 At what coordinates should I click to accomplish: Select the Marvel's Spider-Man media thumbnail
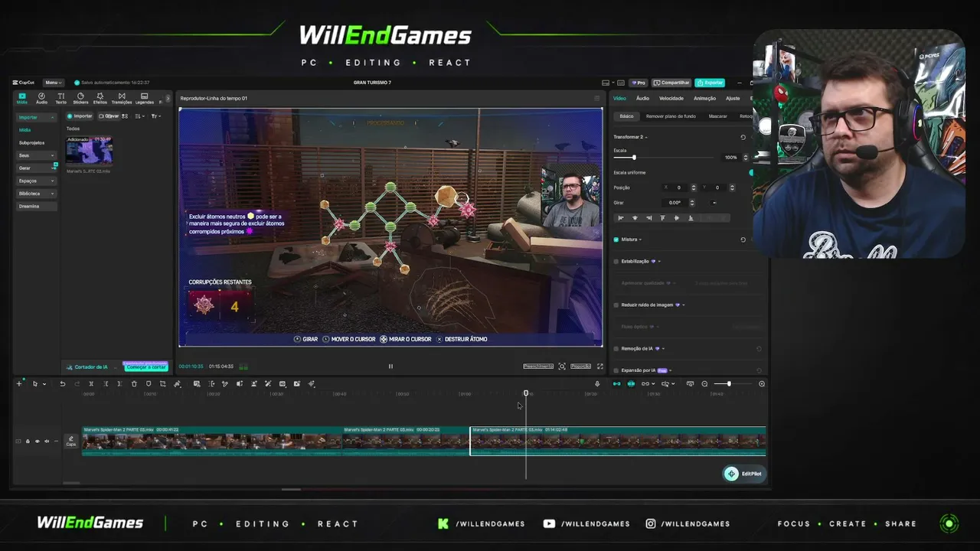coord(89,152)
